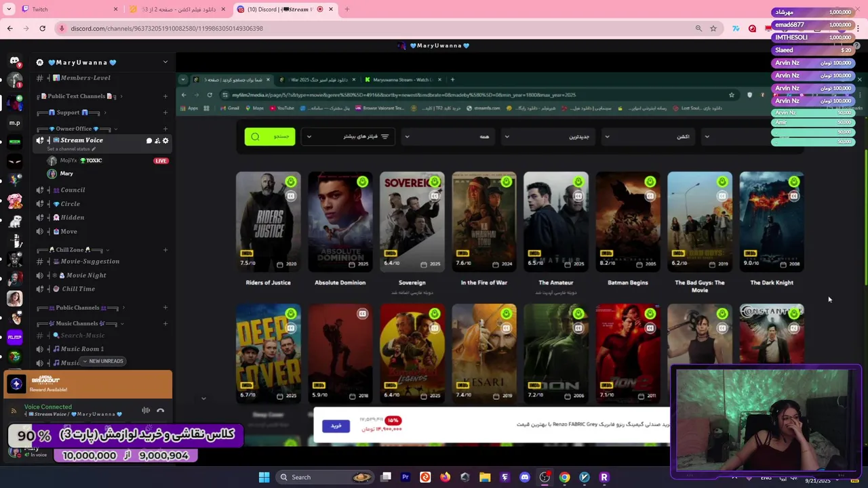The image size is (868, 488).
Task: Open Windows Start menu
Action: 264,477
